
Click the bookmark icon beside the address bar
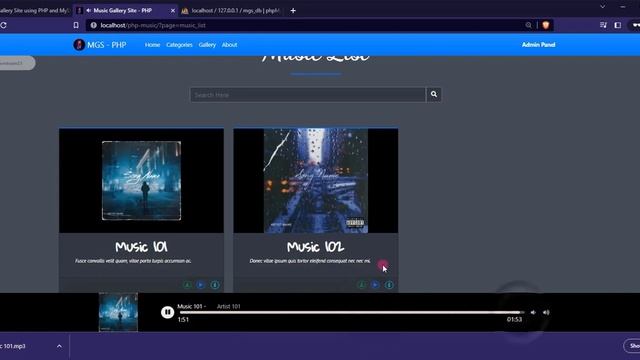click(x=76, y=25)
